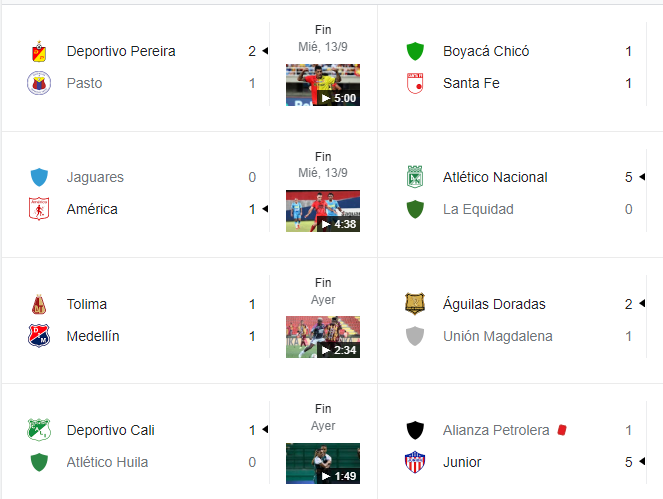Image resolution: width=663 pixels, height=499 pixels.
Task: Click the Atlético Nacional crest icon
Action: [x=415, y=177]
